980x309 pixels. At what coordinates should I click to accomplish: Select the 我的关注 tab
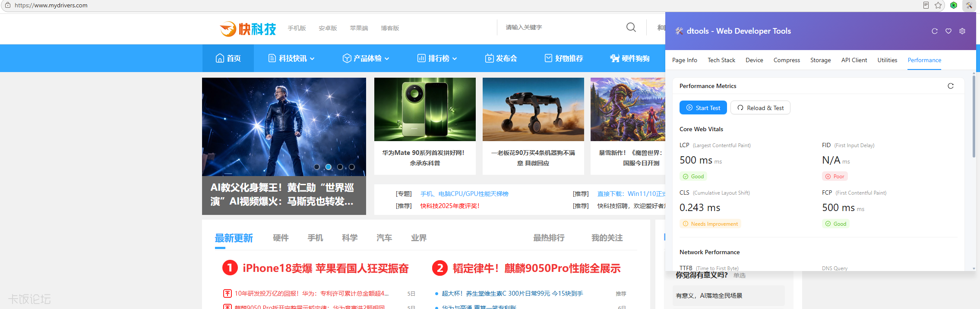coord(607,238)
